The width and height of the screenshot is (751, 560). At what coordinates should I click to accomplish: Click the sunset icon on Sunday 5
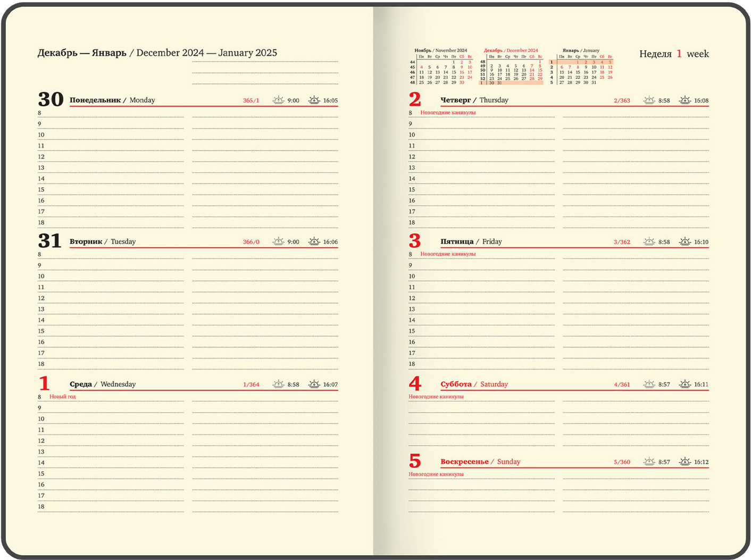(685, 462)
